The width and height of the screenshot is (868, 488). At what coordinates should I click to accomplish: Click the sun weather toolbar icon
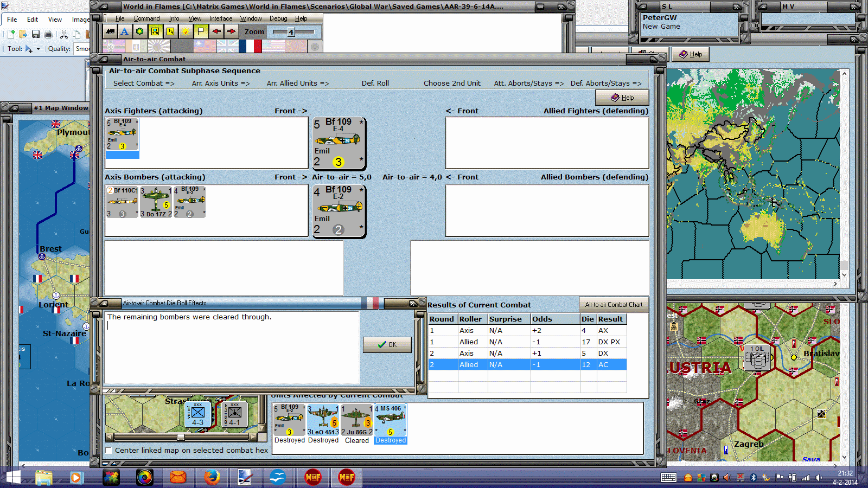coord(186,31)
